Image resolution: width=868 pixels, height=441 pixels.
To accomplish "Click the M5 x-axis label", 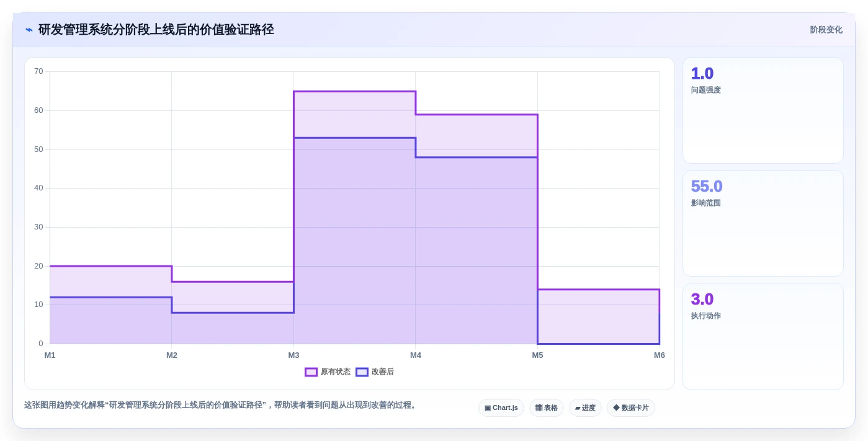I will coord(537,355).
